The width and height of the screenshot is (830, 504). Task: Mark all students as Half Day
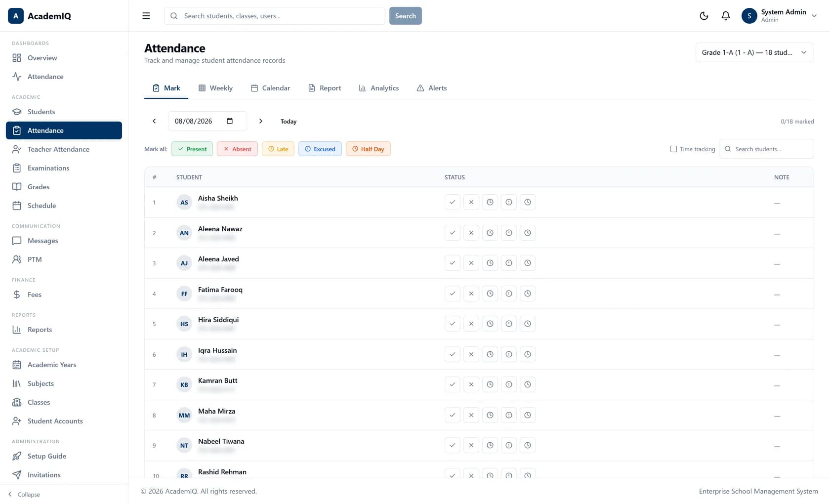coord(368,149)
